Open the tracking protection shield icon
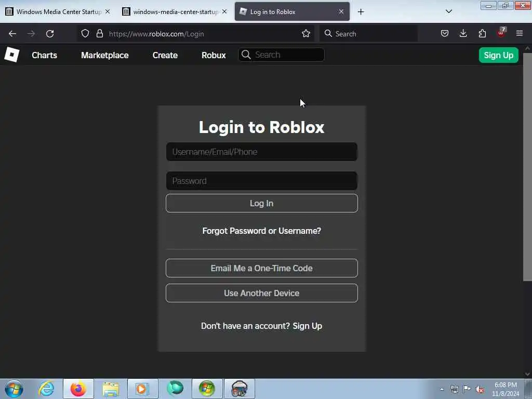 [85, 33]
